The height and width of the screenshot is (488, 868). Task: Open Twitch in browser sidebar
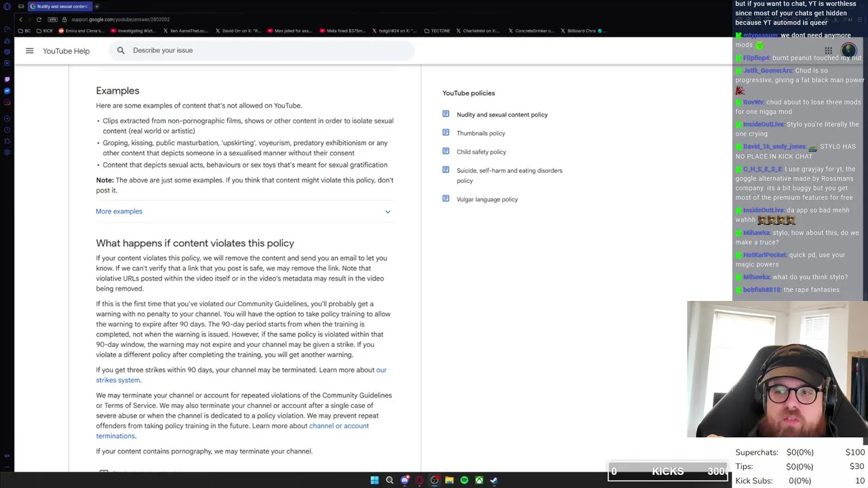(7, 79)
